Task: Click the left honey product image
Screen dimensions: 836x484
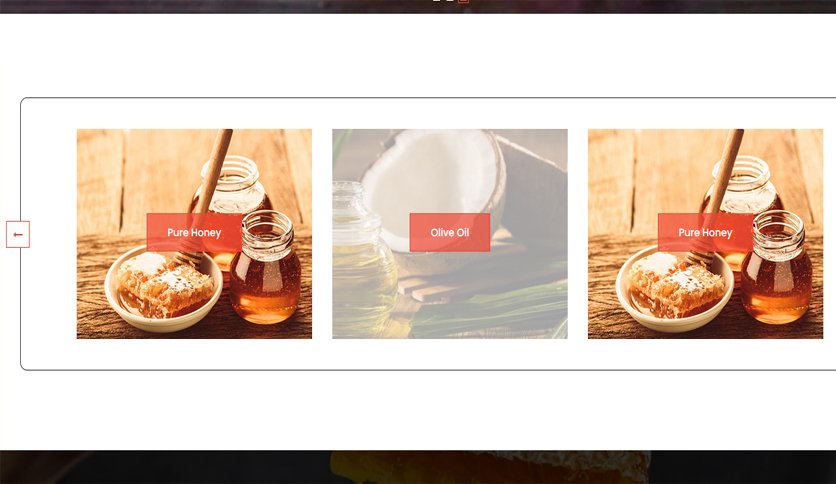Action: coord(194,233)
